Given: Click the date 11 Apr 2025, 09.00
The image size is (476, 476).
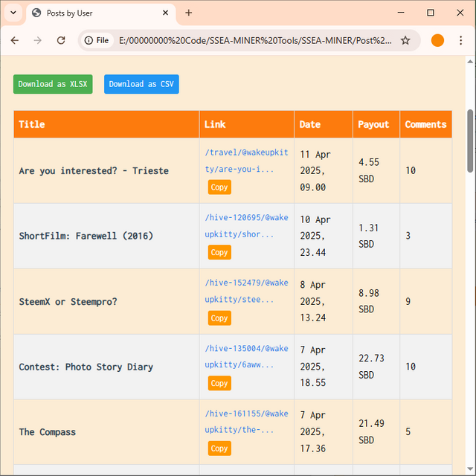Looking at the screenshot, I should tap(315, 171).
